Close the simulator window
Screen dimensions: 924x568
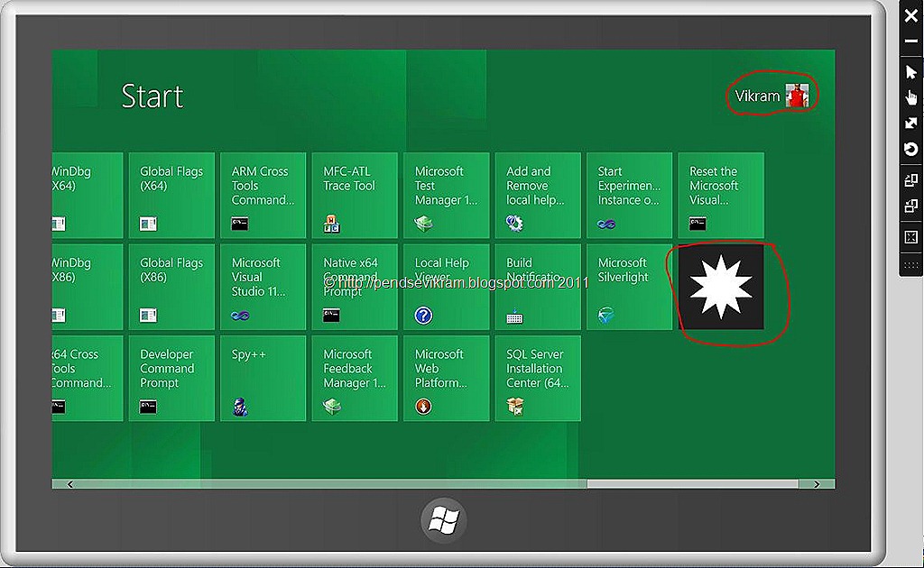coord(911,16)
